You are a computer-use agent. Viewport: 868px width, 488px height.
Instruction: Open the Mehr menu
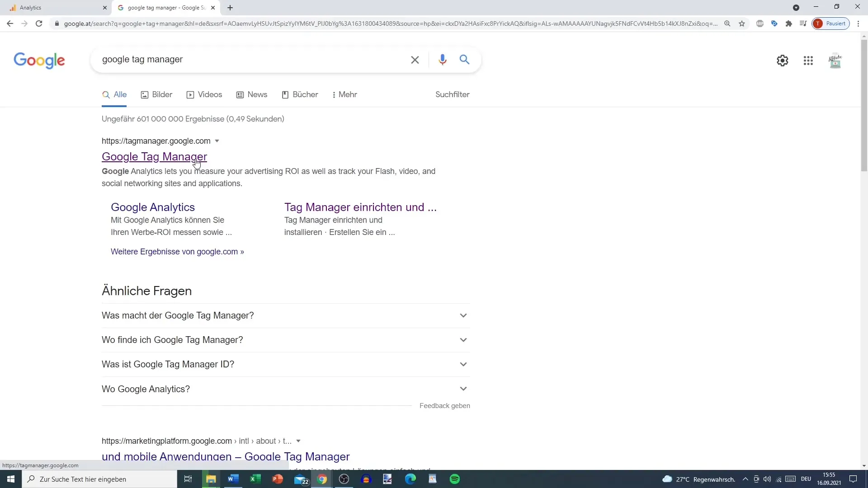coord(344,94)
